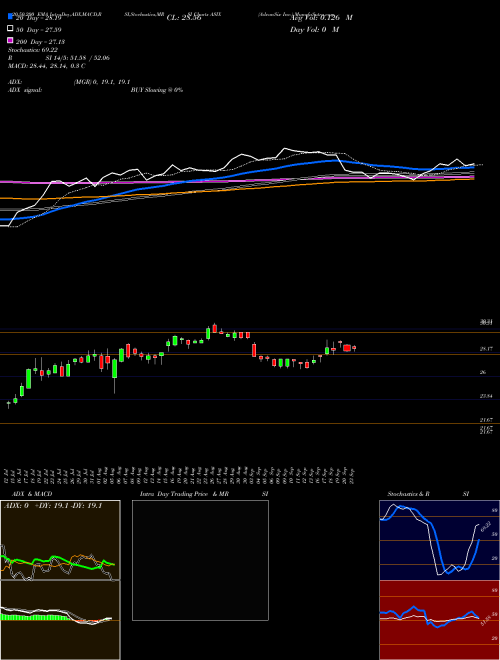Image resolution: width=500 pixels, height=660 pixels.
Task: Click the 'Day Vol: 0 M' label
Action: point(314,29)
